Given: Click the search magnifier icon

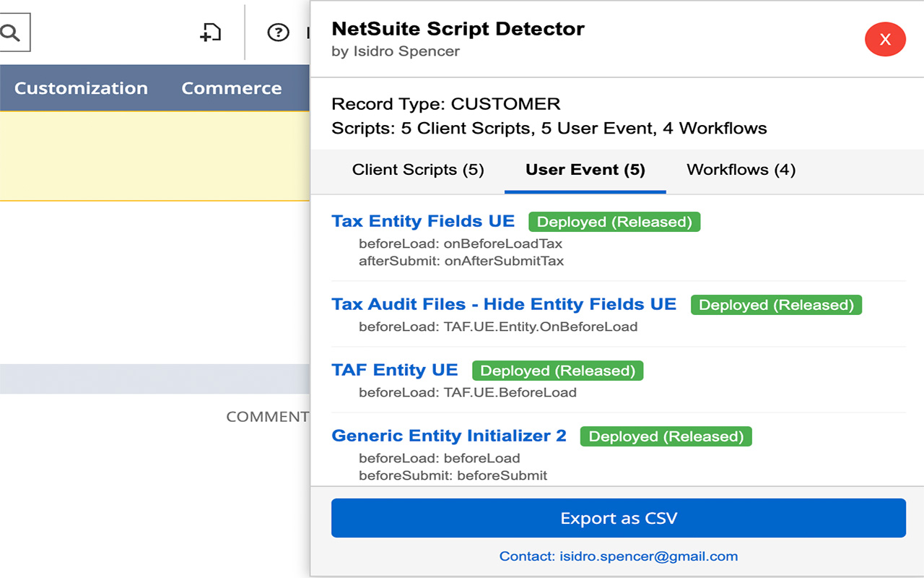Looking at the screenshot, I should 10,33.
